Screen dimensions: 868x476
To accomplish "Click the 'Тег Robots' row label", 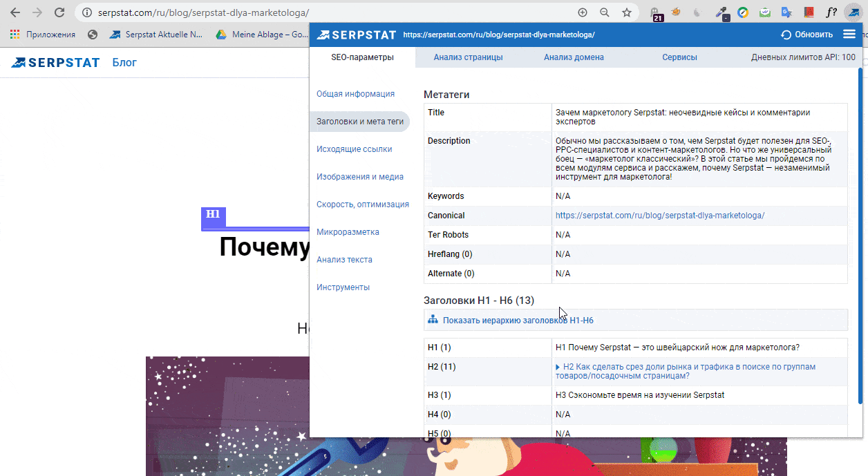I will [x=449, y=235].
